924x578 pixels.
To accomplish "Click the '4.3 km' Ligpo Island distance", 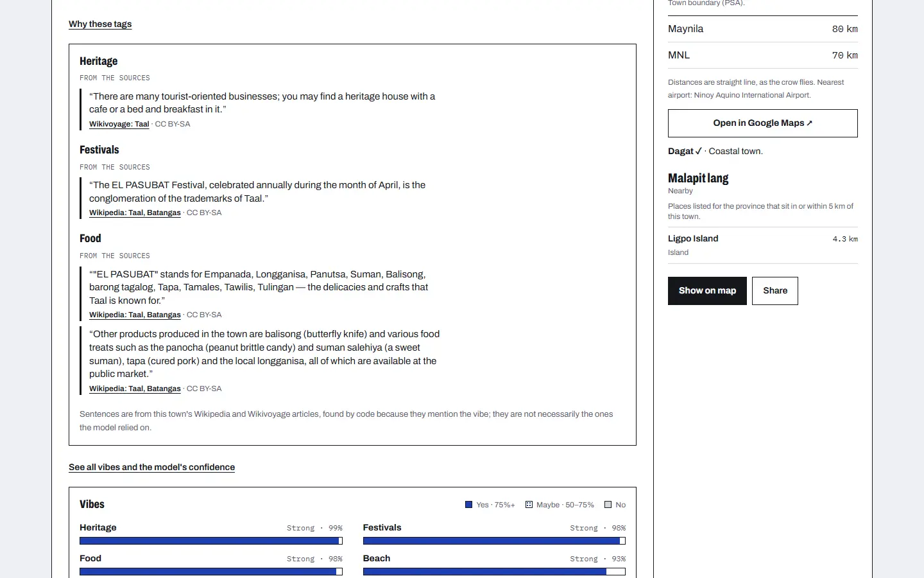I will [x=845, y=239].
